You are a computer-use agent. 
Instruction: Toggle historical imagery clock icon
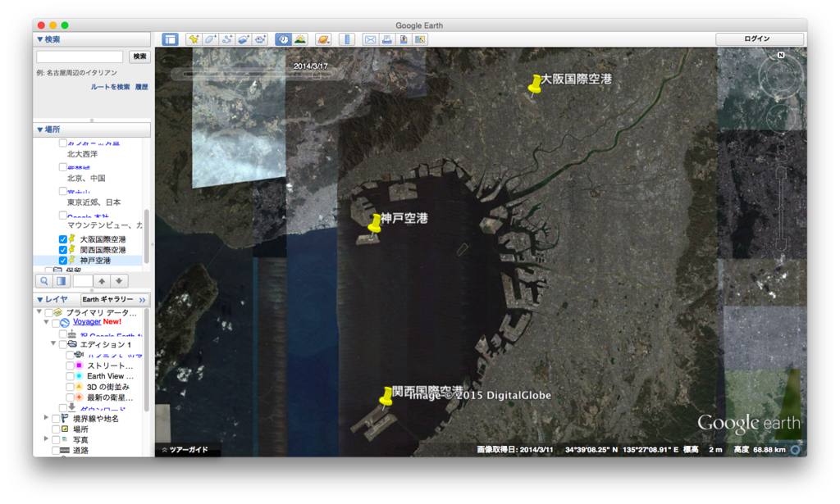283,39
